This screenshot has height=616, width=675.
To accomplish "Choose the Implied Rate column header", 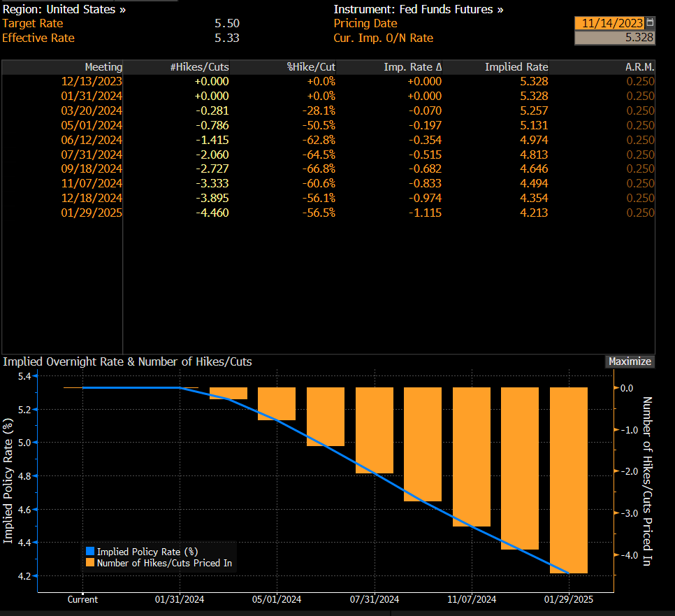I will pyautogui.click(x=516, y=67).
